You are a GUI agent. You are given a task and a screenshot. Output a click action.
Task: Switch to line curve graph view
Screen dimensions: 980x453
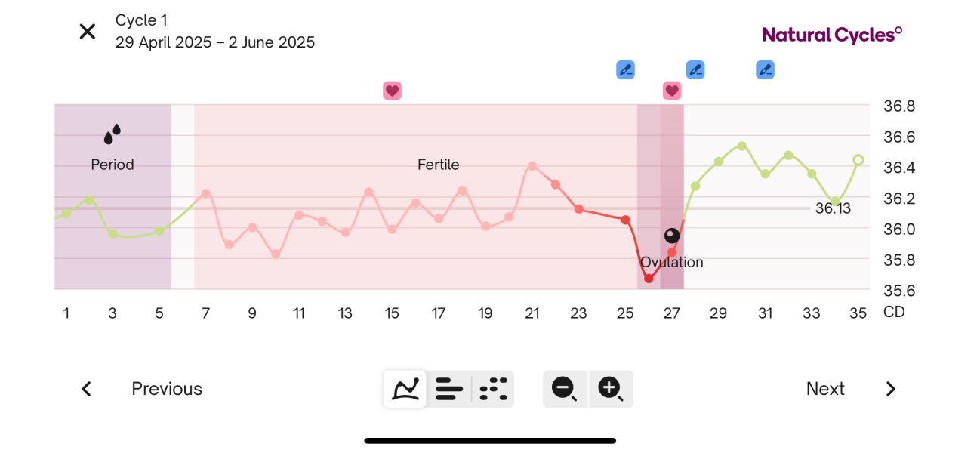click(405, 389)
